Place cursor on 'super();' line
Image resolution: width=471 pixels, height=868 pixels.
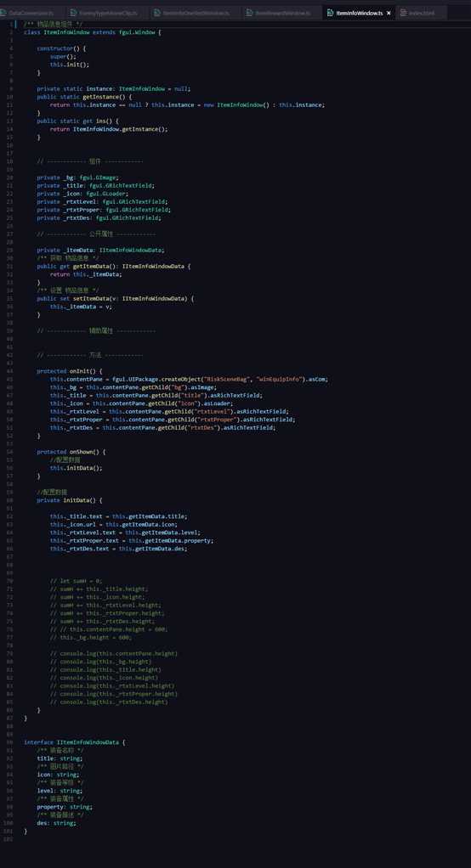point(63,56)
